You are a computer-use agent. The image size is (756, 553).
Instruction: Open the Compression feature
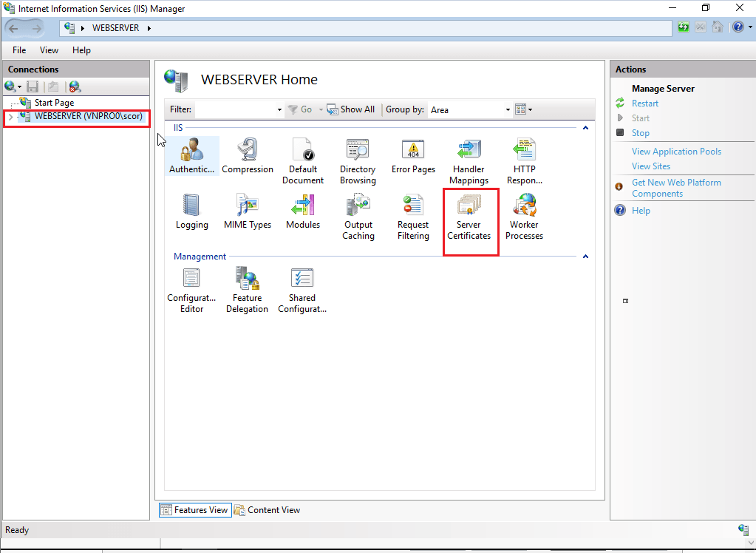(x=248, y=156)
